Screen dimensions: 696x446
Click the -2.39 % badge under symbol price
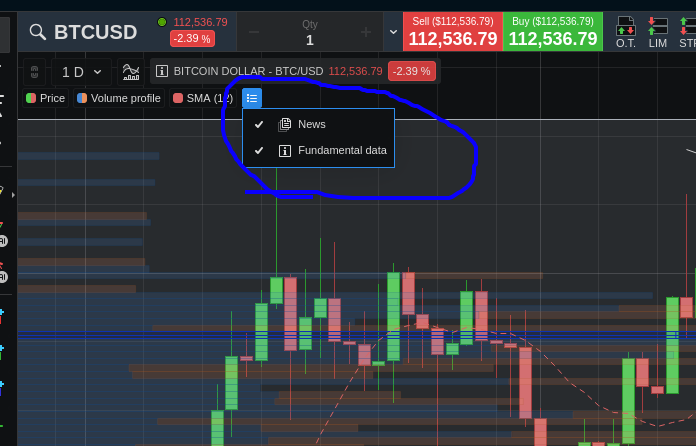(x=192, y=39)
